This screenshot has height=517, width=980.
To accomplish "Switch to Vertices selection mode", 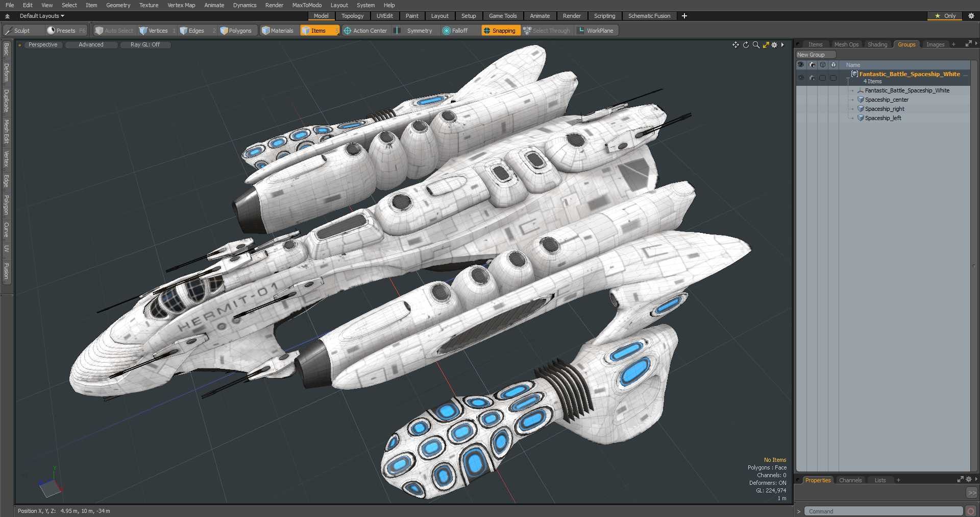I will (x=157, y=31).
